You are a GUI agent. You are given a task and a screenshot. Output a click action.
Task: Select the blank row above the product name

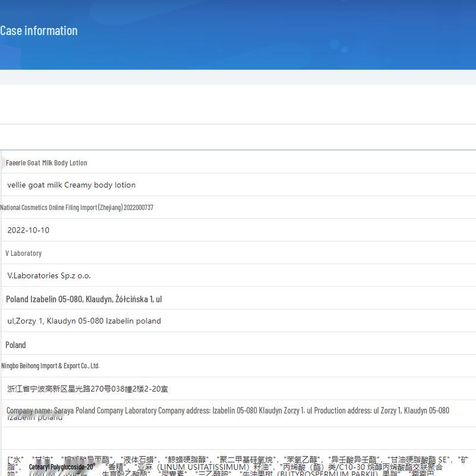coord(238,137)
